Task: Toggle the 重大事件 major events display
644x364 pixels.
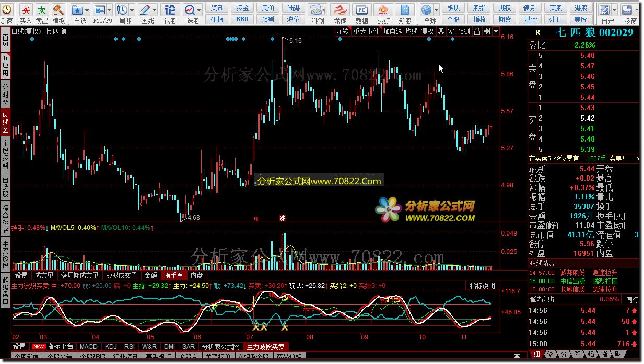Action: click(x=366, y=31)
